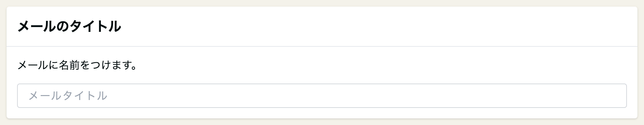Click the 名前 characters in the description

point(70,65)
